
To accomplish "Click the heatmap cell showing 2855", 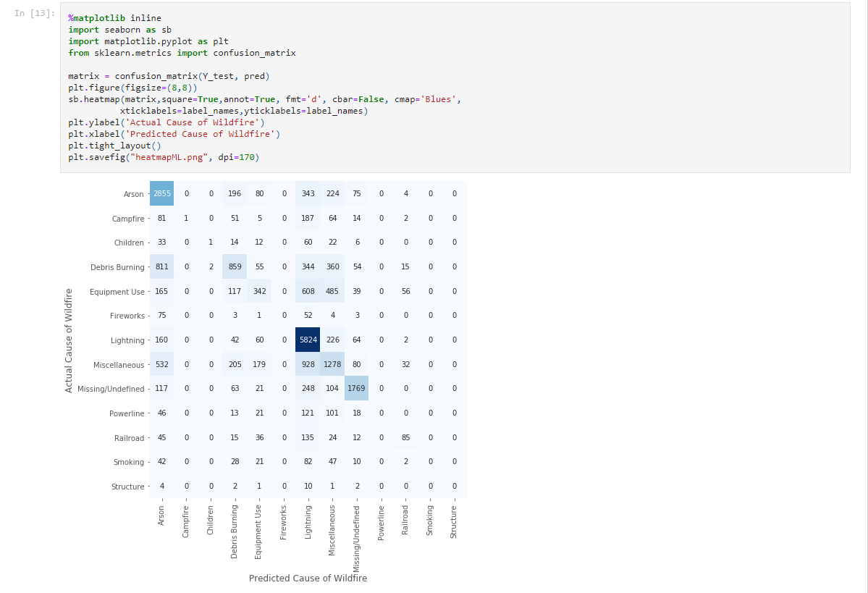I will (161, 193).
